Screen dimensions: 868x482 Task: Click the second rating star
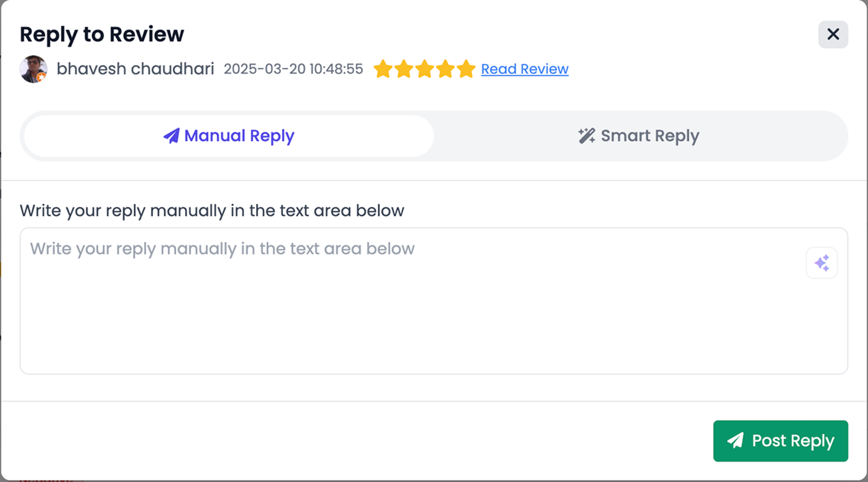tap(404, 69)
